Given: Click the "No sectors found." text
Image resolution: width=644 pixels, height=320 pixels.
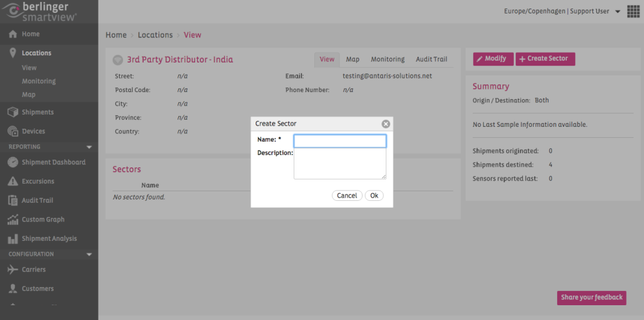Looking at the screenshot, I should pyautogui.click(x=139, y=197).
